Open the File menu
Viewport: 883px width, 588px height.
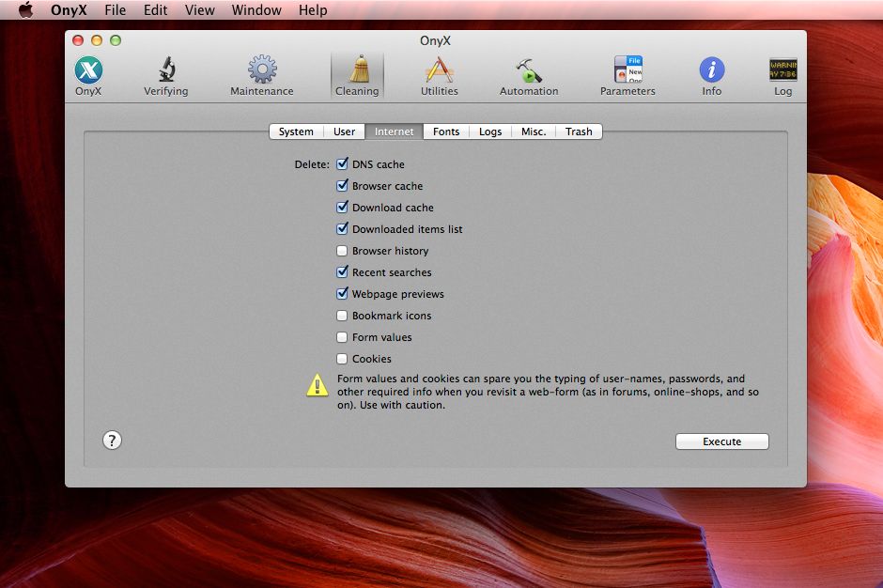point(115,10)
